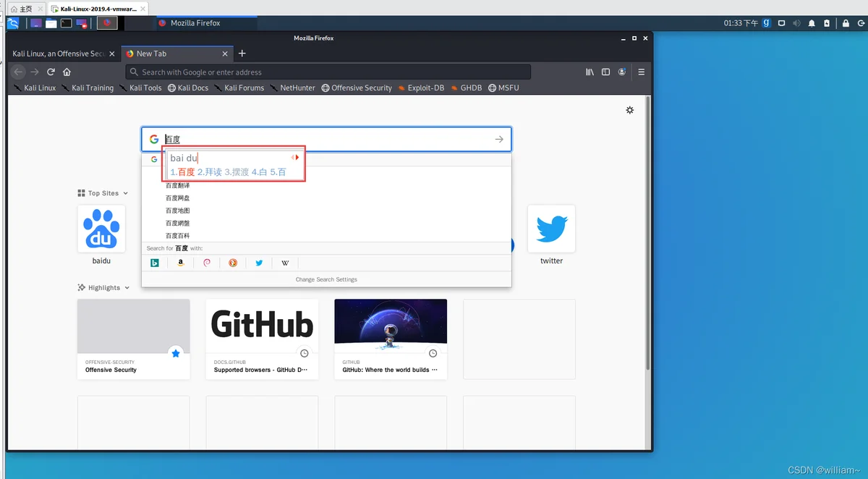Open the MSFU bookmark
The width and height of the screenshot is (868, 479).
click(x=503, y=88)
